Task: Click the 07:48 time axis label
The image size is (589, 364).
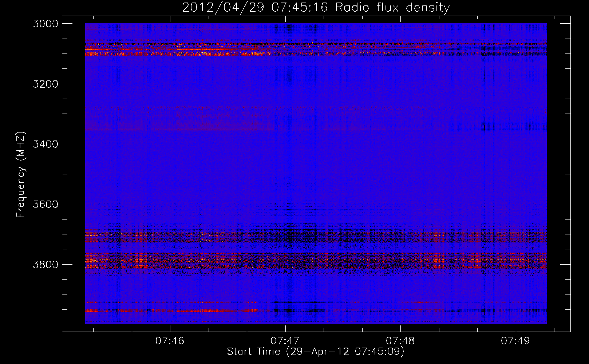Action: (400, 341)
